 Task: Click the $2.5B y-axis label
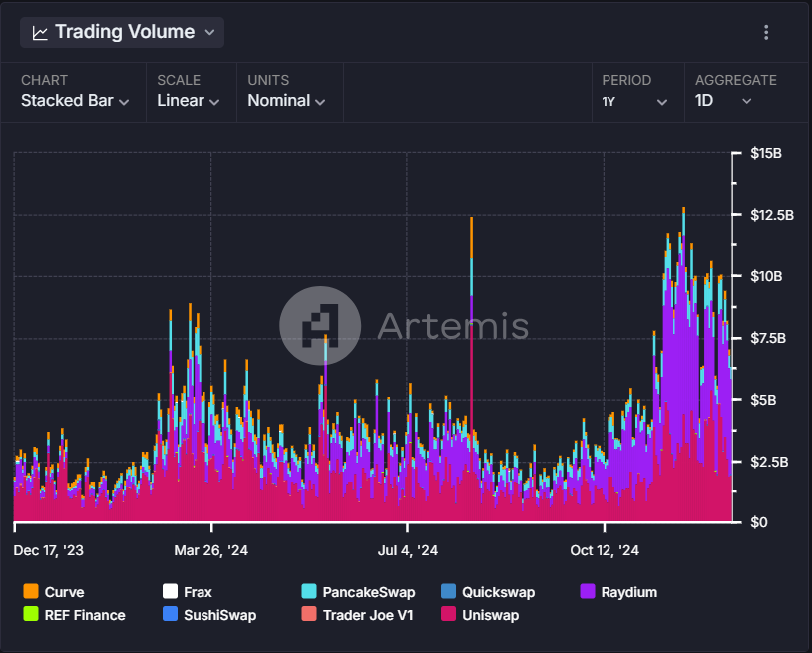point(769,461)
